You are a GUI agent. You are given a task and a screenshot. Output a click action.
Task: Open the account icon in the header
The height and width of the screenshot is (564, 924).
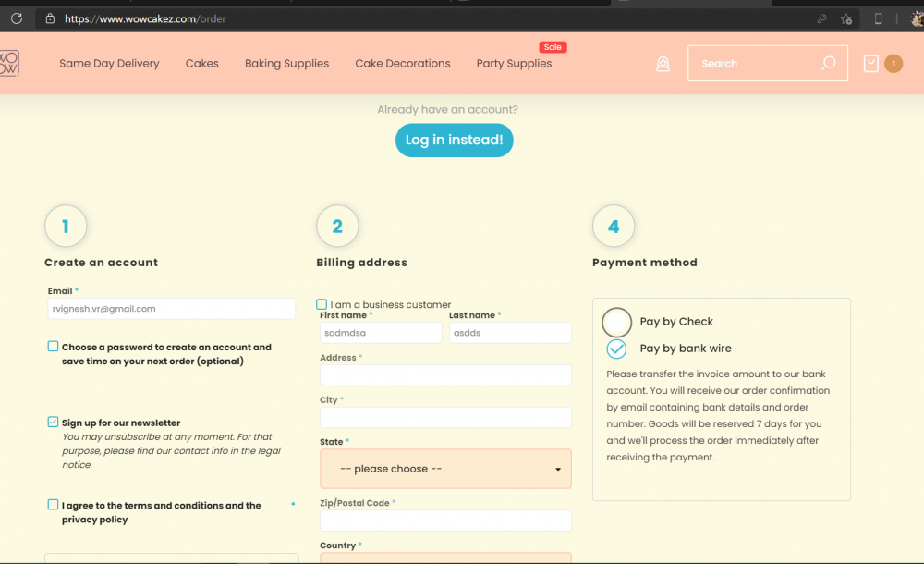coord(663,63)
